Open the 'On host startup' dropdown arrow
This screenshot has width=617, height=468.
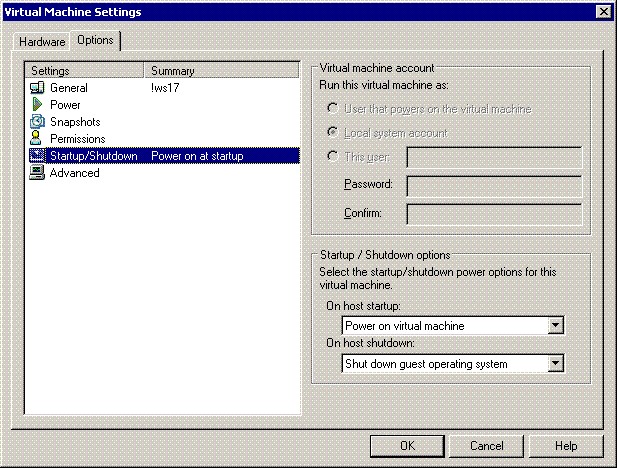[555, 326]
